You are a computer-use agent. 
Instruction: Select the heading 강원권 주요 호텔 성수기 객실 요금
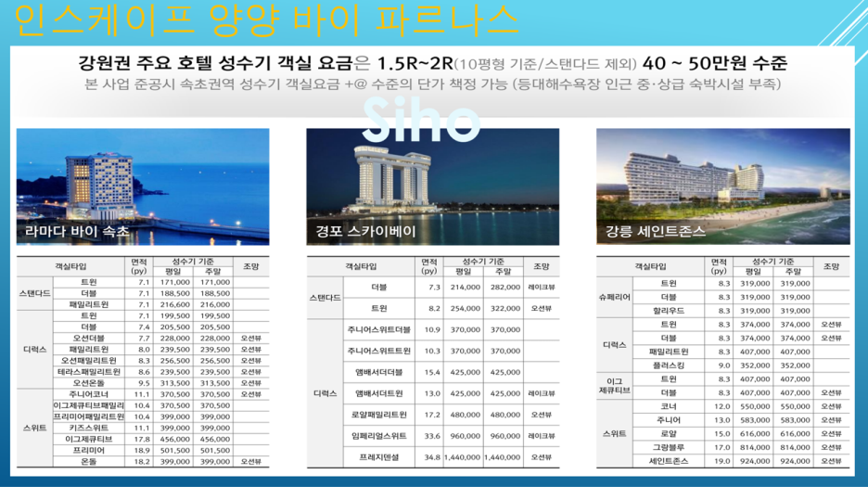click(215, 63)
